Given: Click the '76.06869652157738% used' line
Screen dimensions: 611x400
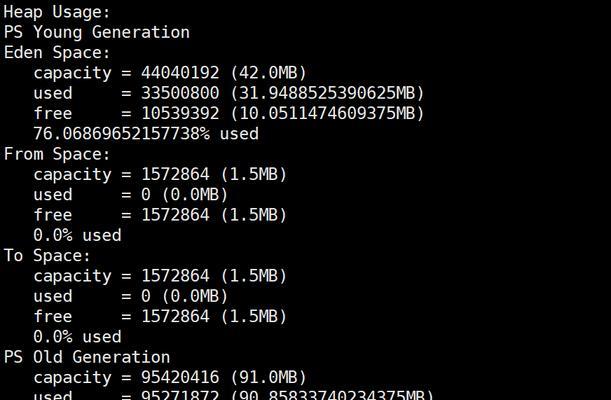Looking at the screenshot, I should click(x=145, y=133).
